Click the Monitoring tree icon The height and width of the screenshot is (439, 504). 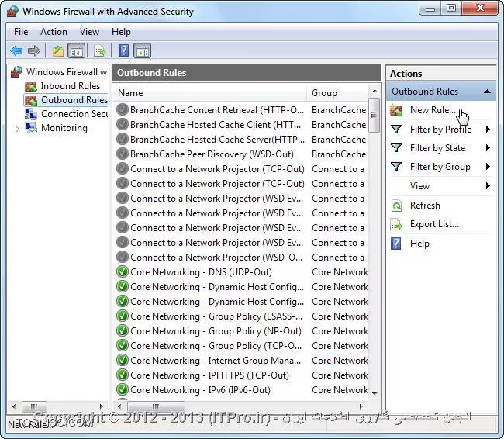(31, 128)
